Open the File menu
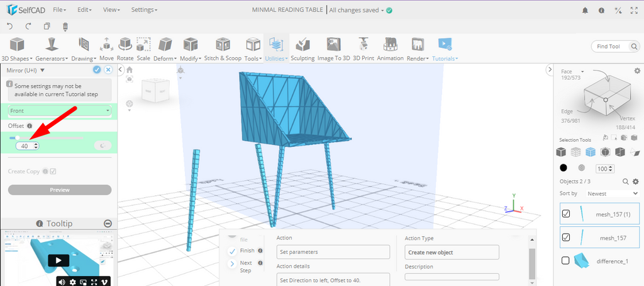This screenshot has height=286, width=644. tap(60, 10)
